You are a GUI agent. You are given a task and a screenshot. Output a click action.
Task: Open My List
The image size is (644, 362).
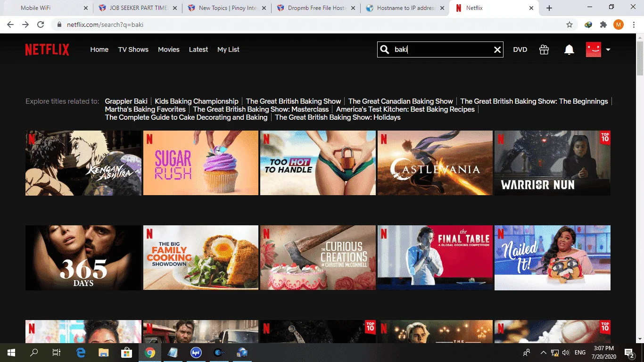point(229,49)
